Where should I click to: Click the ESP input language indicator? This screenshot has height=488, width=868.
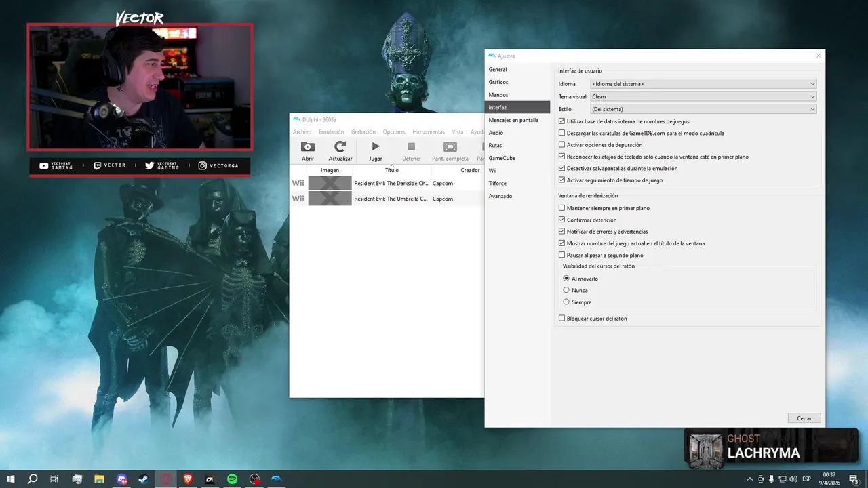click(806, 479)
